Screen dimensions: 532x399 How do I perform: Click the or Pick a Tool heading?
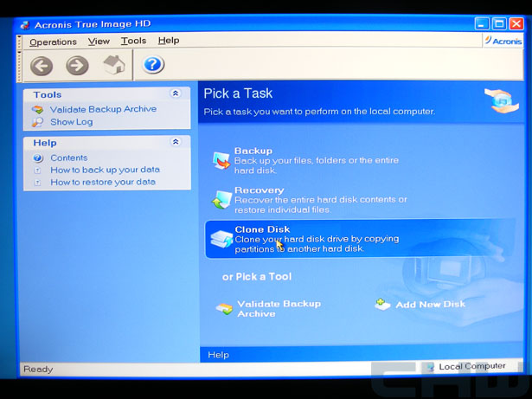(x=257, y=277)
